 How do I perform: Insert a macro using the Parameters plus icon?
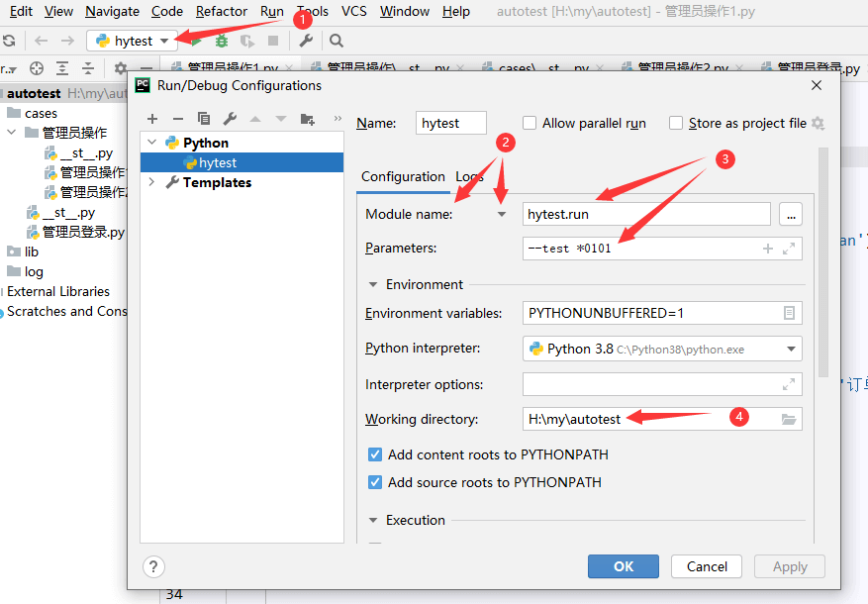click(x=768, y=249)
